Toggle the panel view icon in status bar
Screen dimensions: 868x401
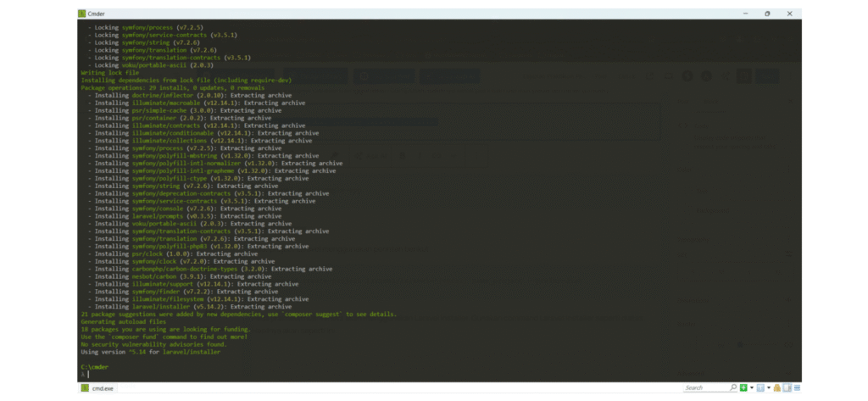(x=786, y=387)
